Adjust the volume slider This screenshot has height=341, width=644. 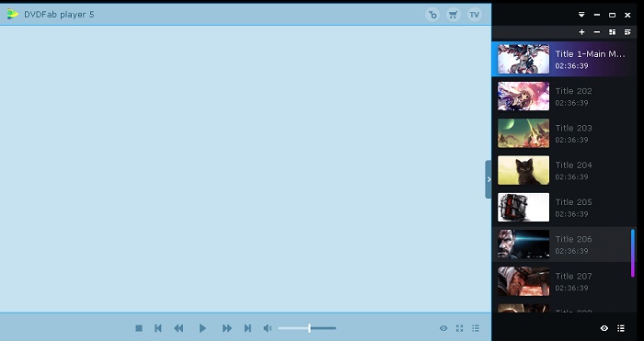(306, 328)
